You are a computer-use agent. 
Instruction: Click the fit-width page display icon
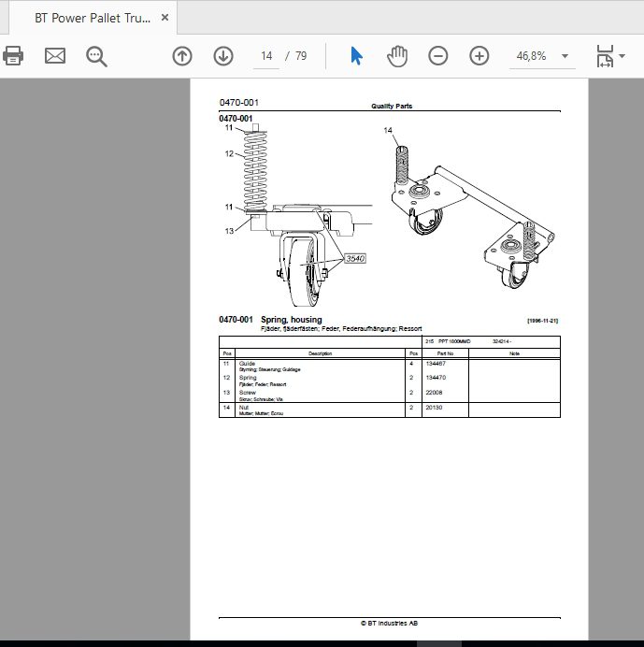click(x=605, y=56)
